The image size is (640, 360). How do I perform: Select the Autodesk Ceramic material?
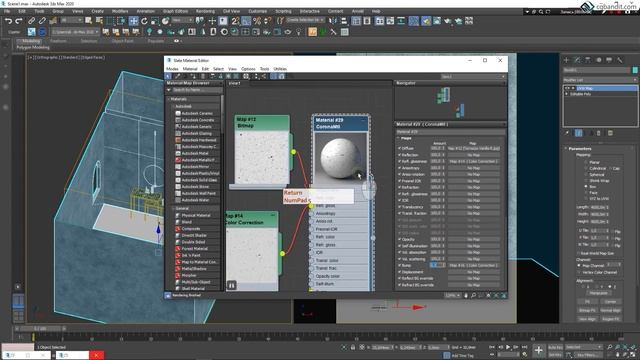click(197, 113)
